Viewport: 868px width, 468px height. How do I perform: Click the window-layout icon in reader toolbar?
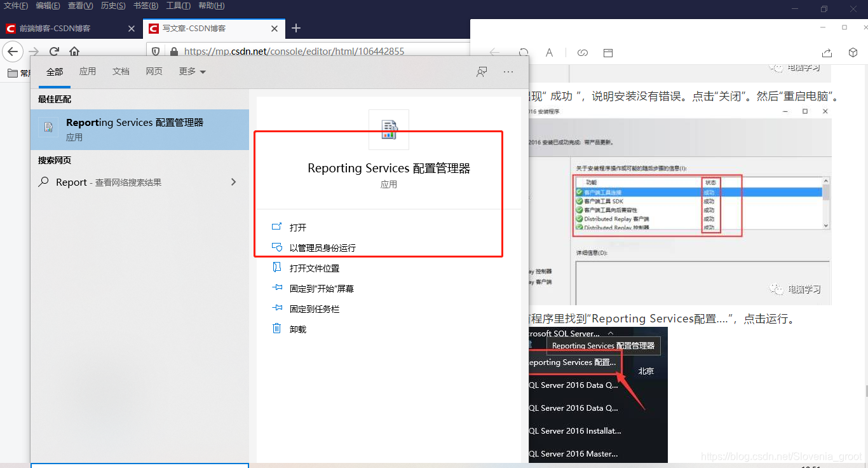[608, 53]
